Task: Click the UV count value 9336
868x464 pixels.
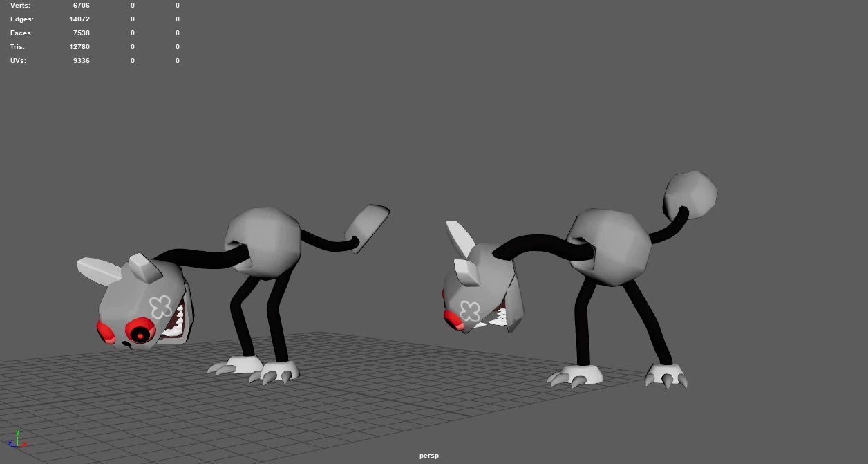Action: [x=82, y=61]
